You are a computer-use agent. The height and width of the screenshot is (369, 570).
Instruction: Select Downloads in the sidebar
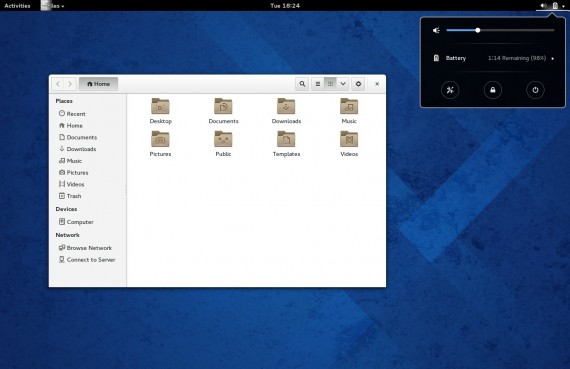pos(88,149)
